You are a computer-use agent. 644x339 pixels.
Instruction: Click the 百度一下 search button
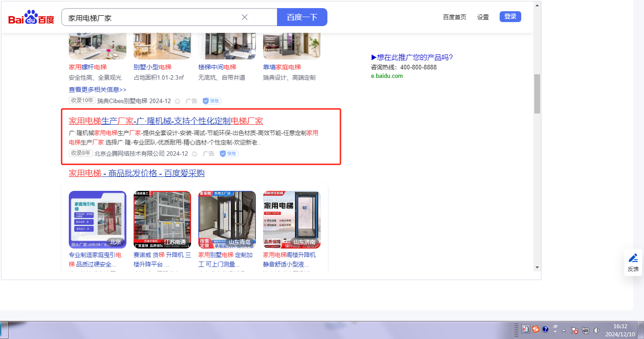302,17
